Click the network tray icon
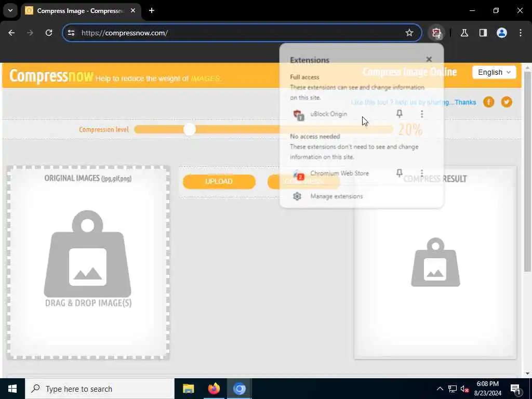 pos(453,389)
